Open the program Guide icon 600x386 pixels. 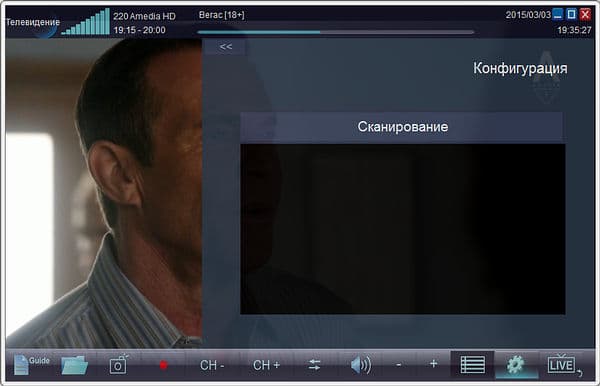tap(31, 365)
